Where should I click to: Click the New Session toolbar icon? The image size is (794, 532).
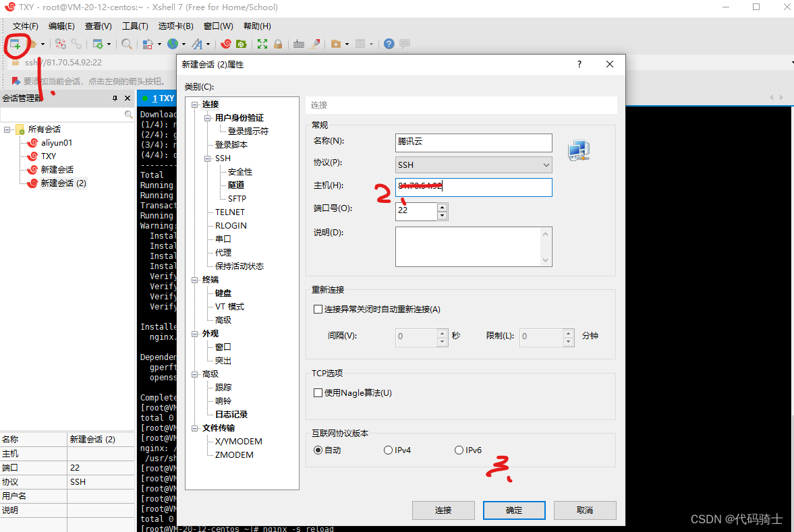click(x=16, y=44)
